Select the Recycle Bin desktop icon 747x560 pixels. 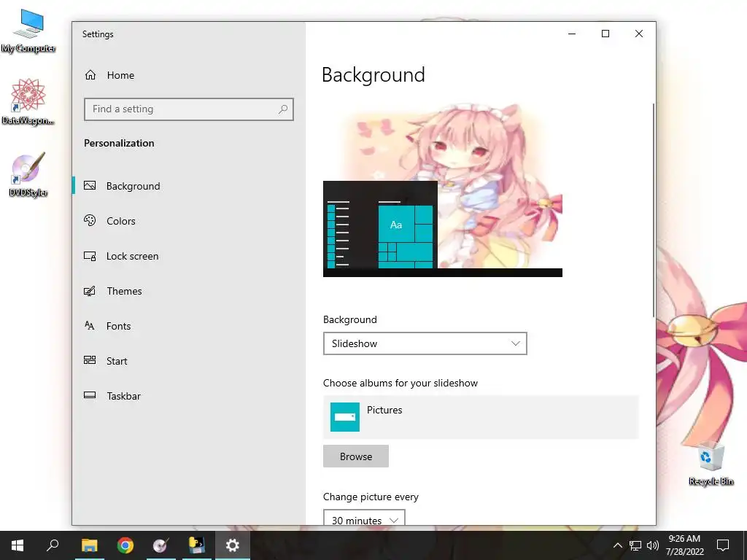(711, 464)
